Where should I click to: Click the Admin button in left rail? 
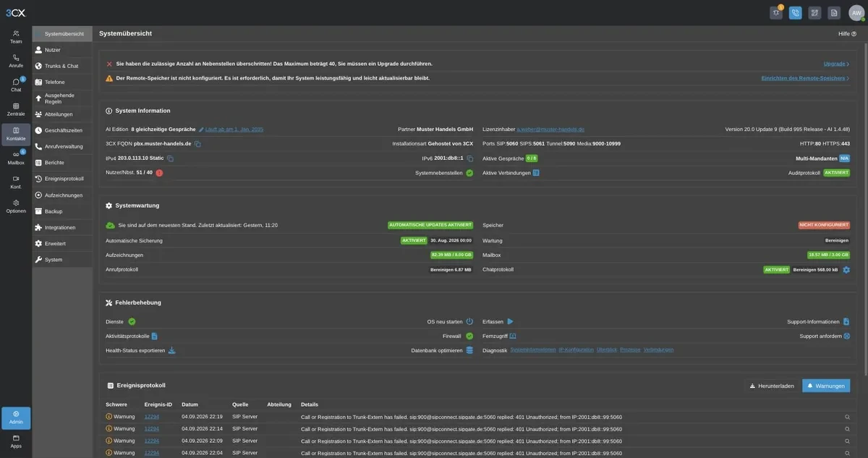tap(16, 418)
